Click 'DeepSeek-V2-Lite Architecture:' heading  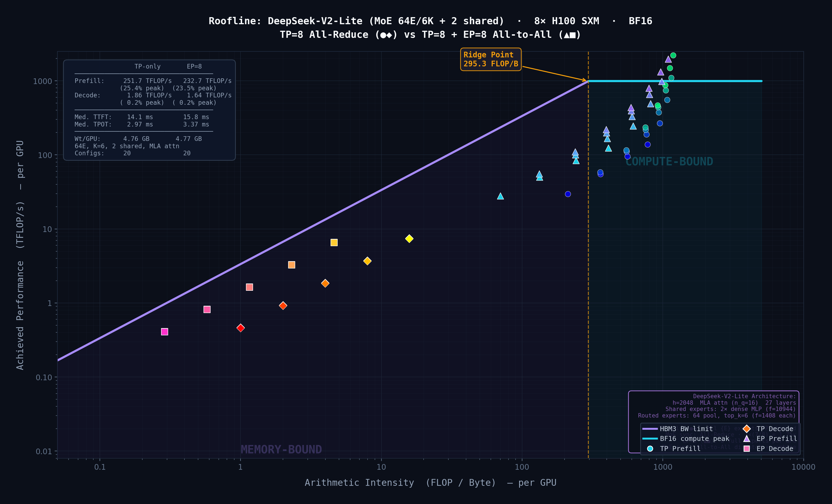point(744,396)
